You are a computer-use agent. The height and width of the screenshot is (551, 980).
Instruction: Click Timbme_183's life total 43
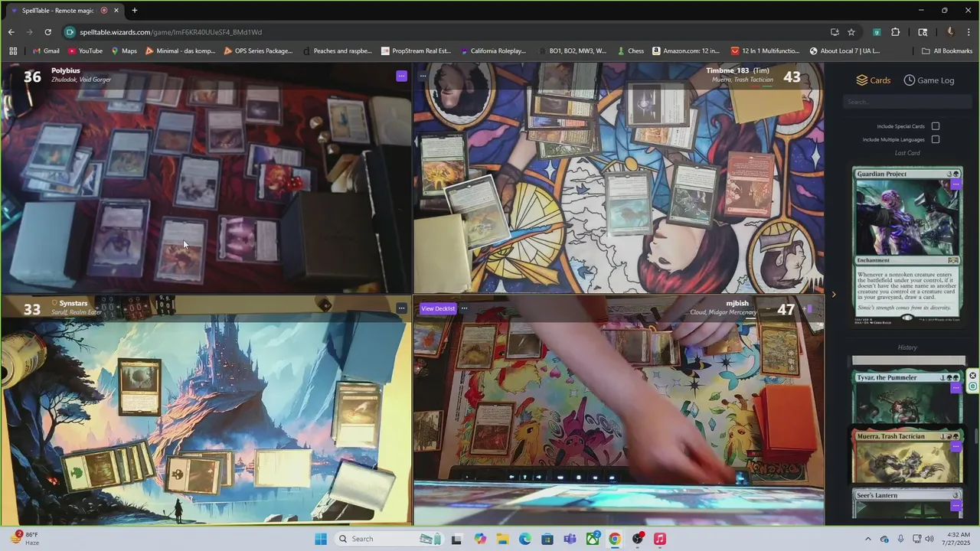pos(792,77)
